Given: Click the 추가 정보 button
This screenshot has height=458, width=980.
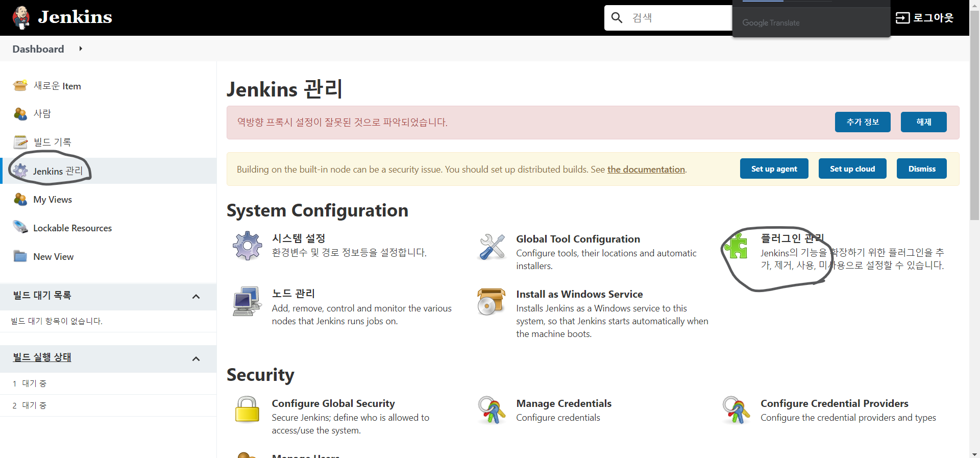Looking at the screenshot, I should [863, 122].
